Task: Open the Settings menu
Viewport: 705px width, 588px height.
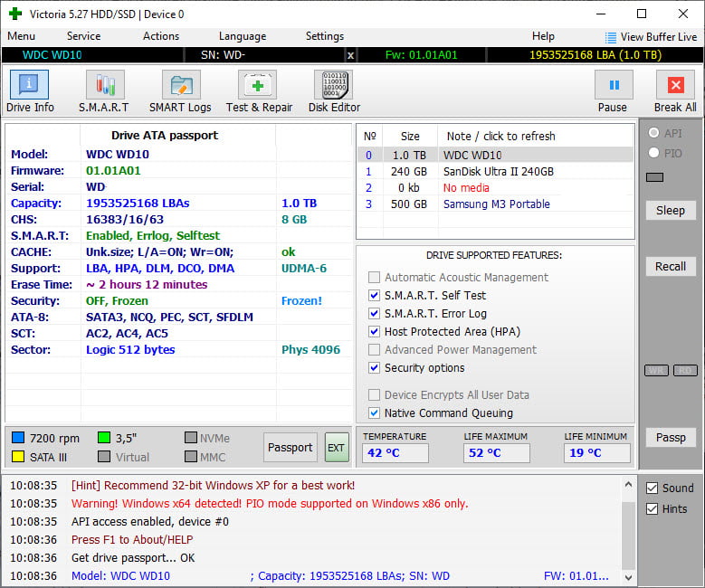Action: pyautogui.click(x=325, y=36)
